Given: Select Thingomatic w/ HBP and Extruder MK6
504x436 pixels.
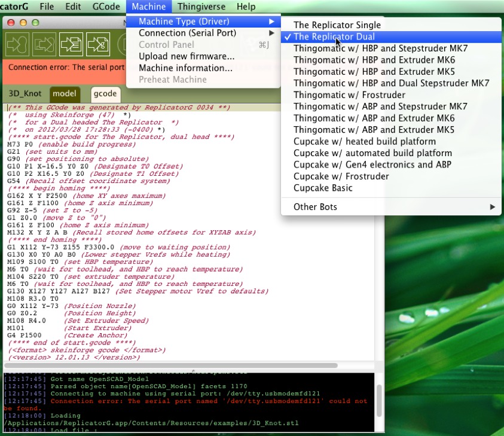Looking at the screenshot, I should point(391,60).
